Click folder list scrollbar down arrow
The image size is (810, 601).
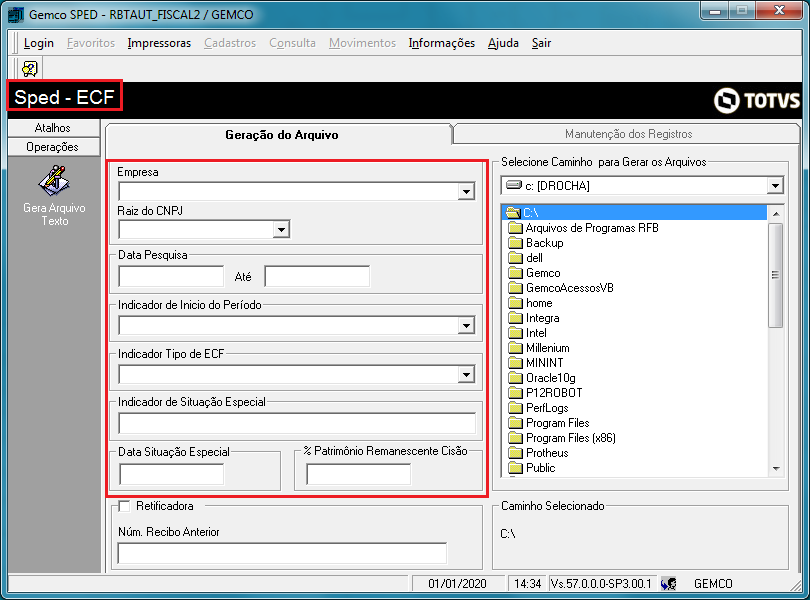click(x=775, y=469)
